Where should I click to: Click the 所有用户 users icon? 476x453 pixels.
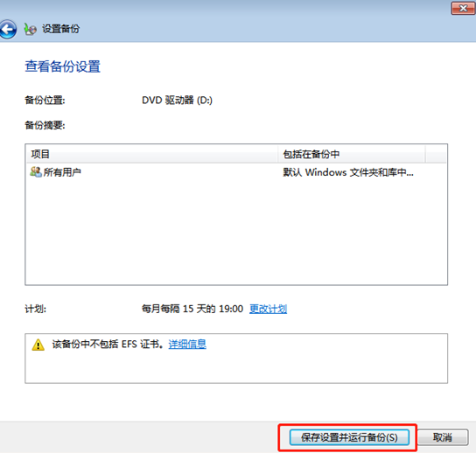tap(36, 172)
